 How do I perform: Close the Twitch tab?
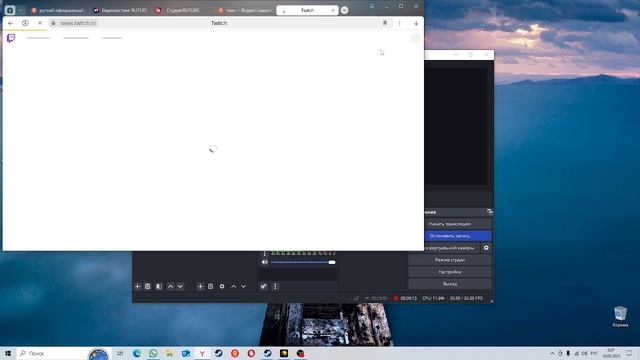333,10
